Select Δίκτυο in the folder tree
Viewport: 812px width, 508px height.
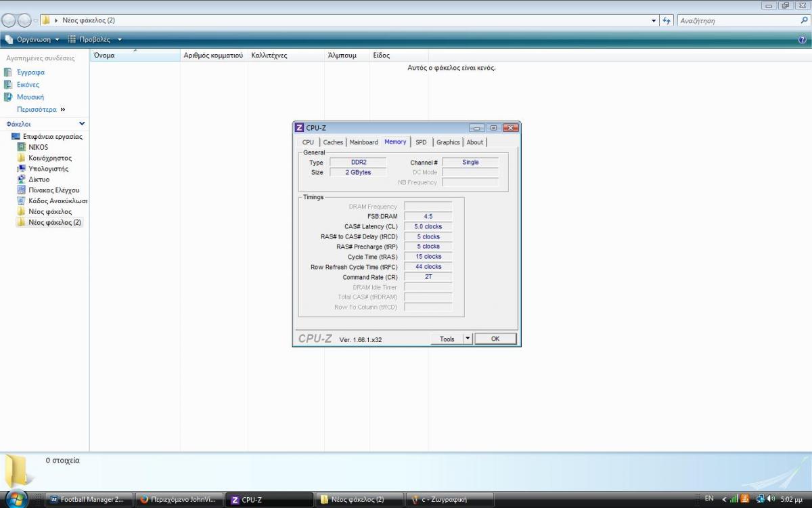(x=39, y=179)
